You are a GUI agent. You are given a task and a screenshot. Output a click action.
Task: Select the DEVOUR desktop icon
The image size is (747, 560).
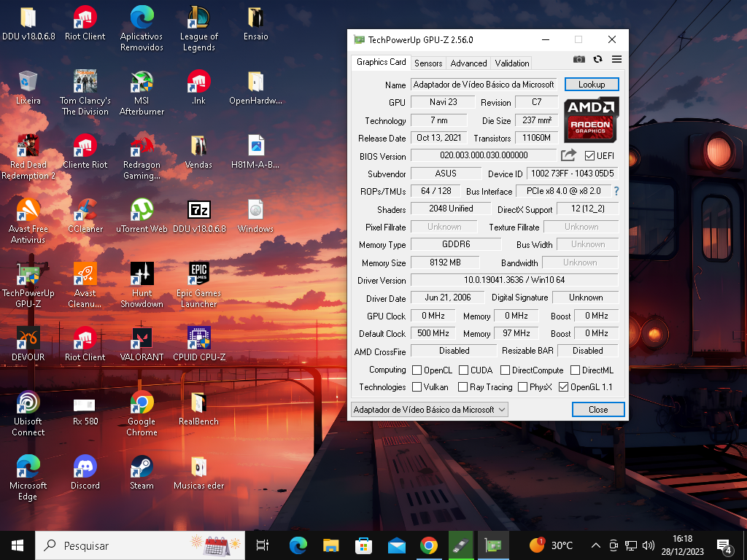coord(28,344)
